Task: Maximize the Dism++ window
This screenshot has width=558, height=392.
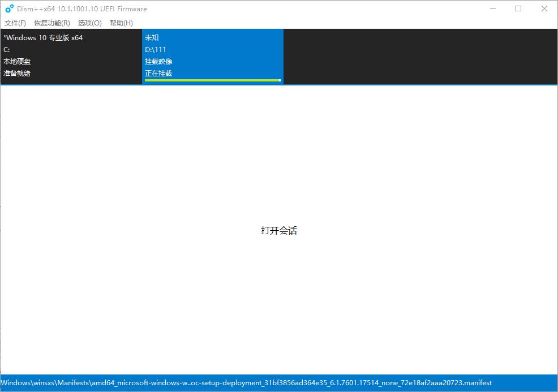Action: coord(518,8)
